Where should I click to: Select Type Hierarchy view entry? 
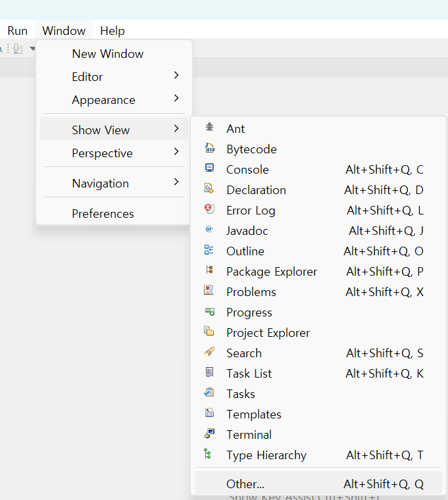(318, 455)
